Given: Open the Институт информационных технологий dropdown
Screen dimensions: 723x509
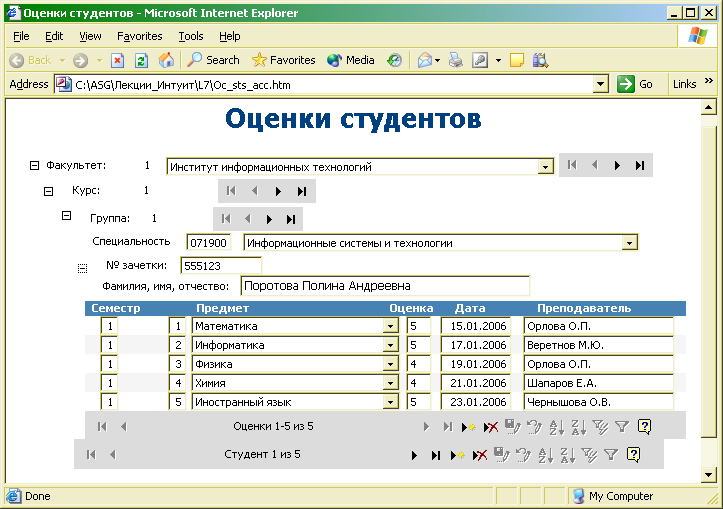Looking at the screenshot, I should (545, 167).
